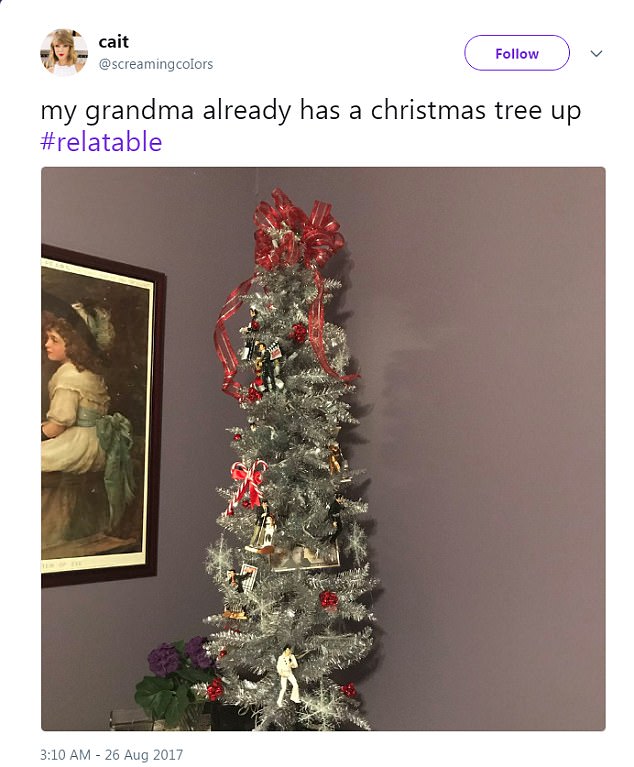Click the red rose ornament near tree bottom
This screenshot has width=634, height=767.
(x=348, y=690)
